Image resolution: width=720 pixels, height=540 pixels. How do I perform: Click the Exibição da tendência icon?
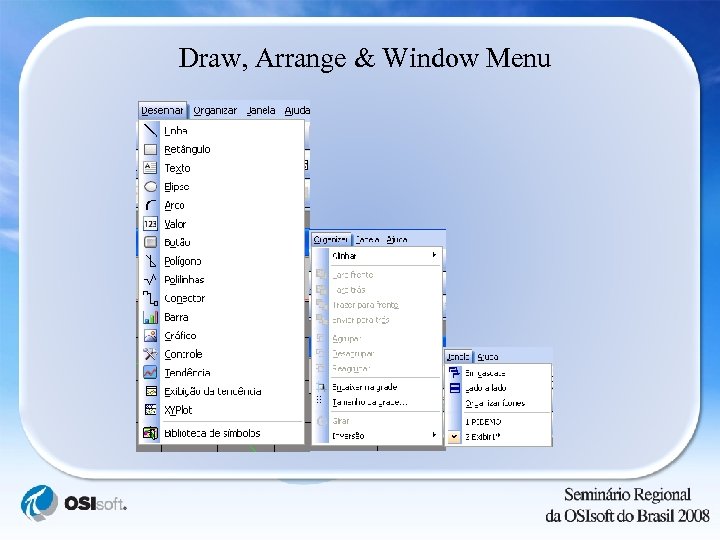click(151, 391)
